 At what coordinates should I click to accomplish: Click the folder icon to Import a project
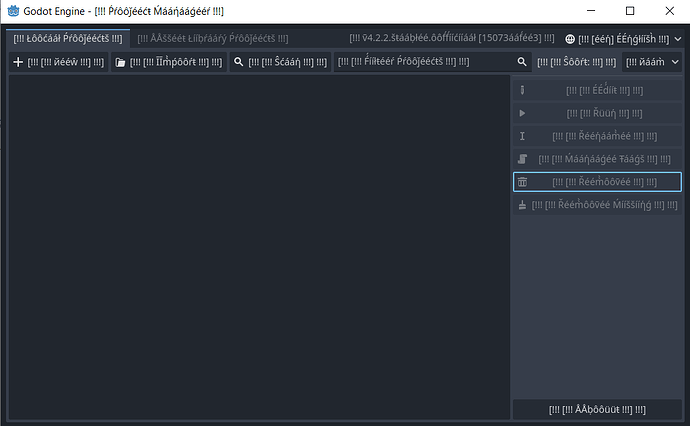pos(120,62)
